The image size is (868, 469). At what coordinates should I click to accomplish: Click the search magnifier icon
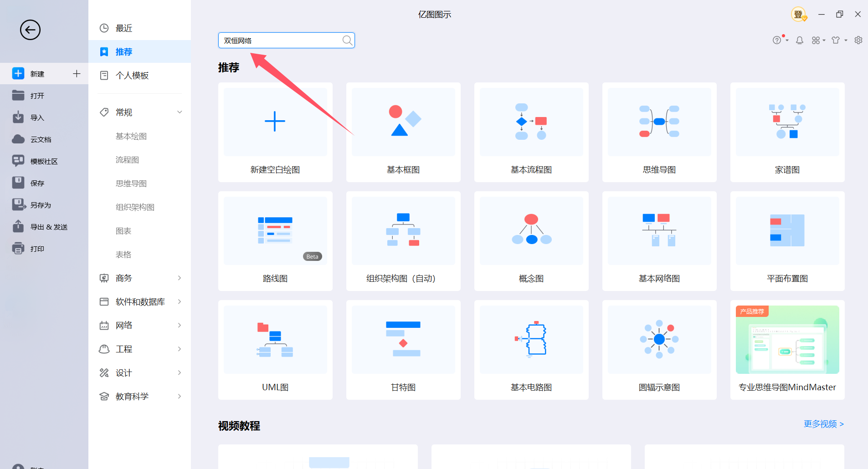pyautogui.click(x=347, y=41)
